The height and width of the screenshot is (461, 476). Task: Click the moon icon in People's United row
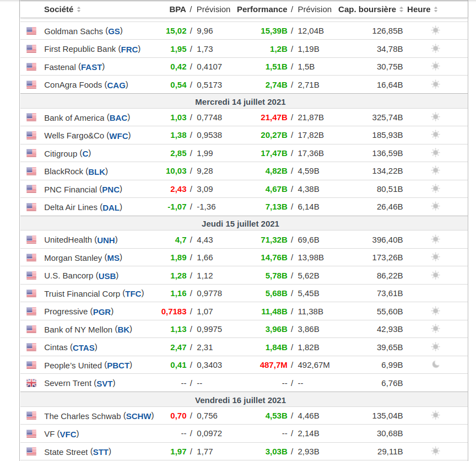coord(435,364)
